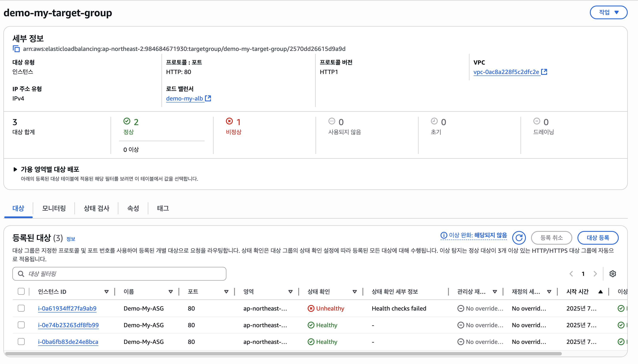Click info icon next to 이상 완화
The width and height of the screenshot is (638, 364).
click(444, 235)
